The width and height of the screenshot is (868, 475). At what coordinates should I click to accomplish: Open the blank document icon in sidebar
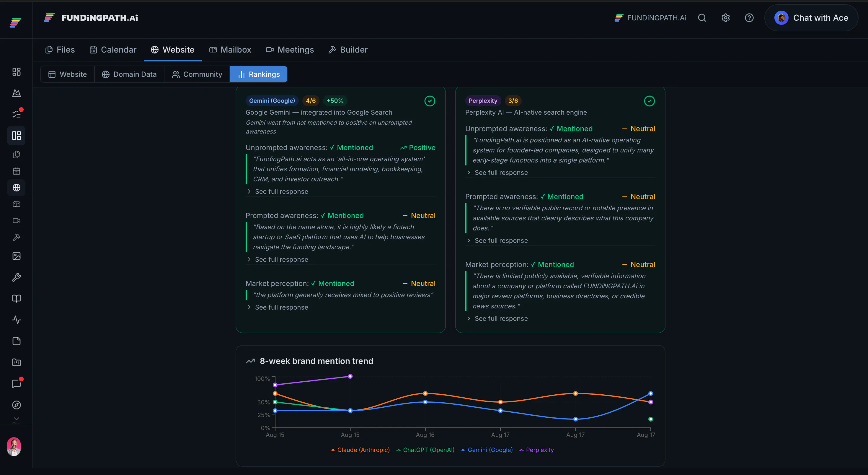16,341
